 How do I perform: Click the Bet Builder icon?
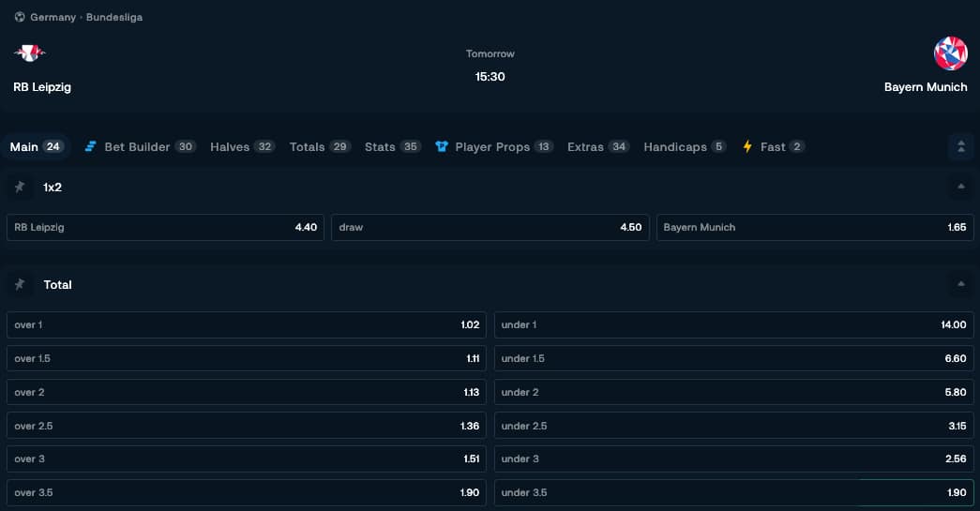point(91,147)
